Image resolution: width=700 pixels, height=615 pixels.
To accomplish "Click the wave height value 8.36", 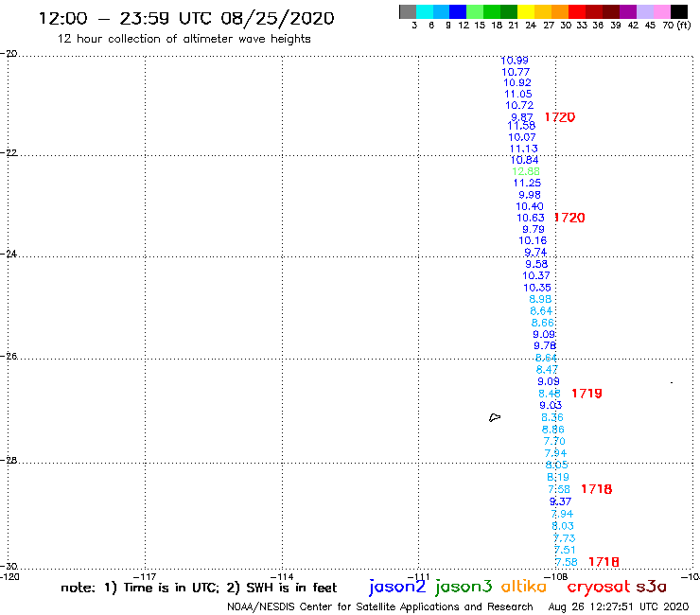I will click(552, 417).
